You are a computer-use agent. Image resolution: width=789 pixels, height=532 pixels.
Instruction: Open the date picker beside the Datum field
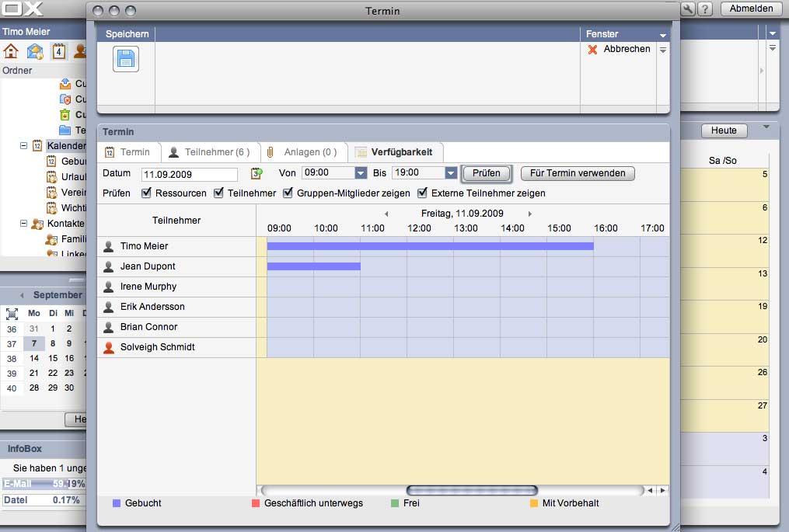(x=257, y=174)
